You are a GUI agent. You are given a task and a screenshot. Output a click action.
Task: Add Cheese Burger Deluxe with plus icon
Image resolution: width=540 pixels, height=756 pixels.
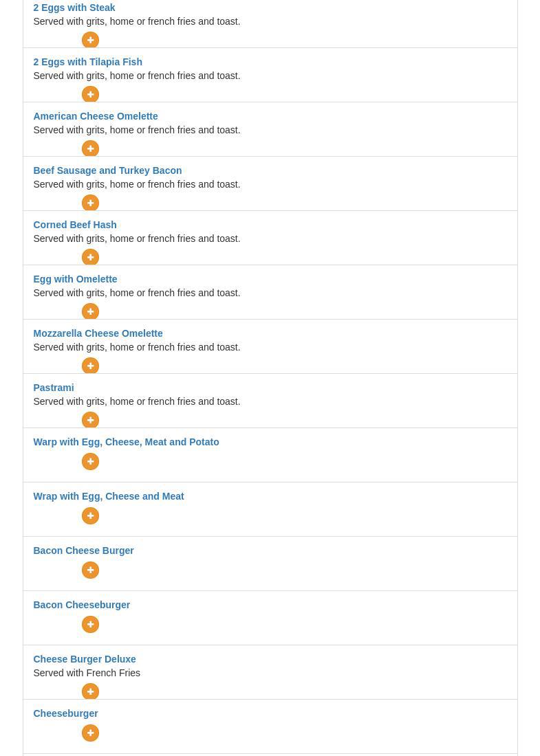pos(90,691)
